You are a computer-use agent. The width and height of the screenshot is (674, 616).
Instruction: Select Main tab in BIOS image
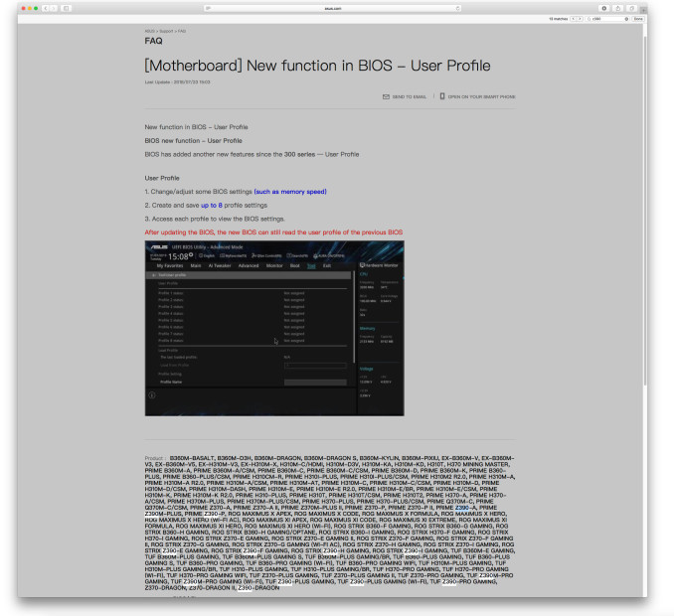[196, 266]
